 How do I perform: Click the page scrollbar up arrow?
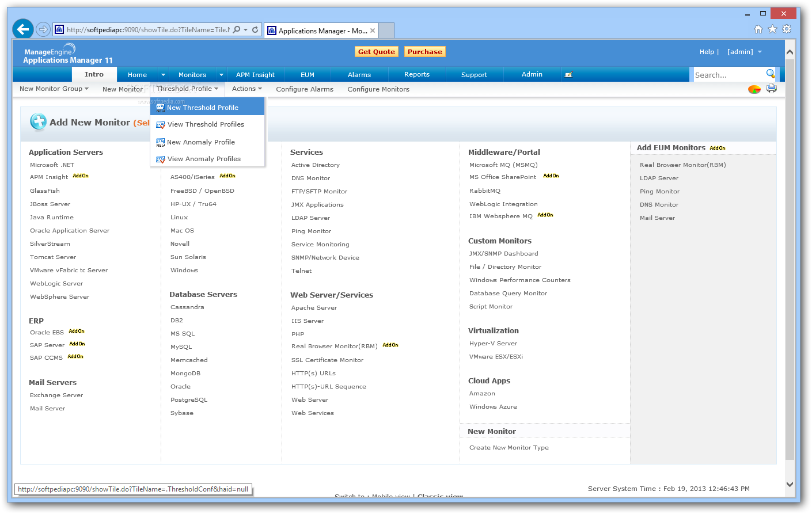click(x=790, y=52)
